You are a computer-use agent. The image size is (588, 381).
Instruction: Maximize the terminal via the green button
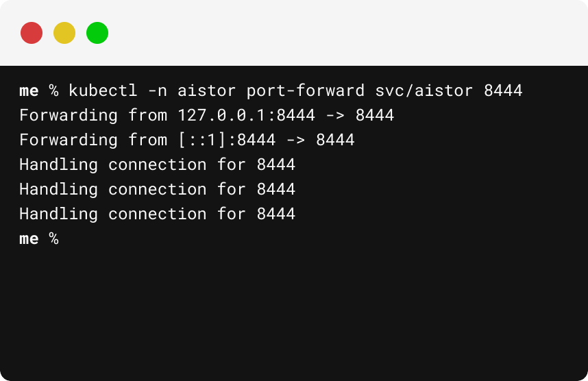[97, 33]
